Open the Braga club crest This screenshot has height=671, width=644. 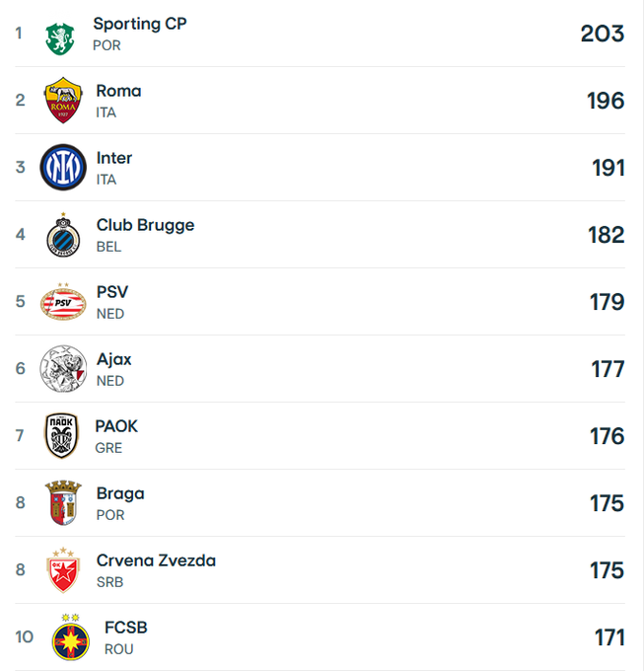[x=63, y=503]
